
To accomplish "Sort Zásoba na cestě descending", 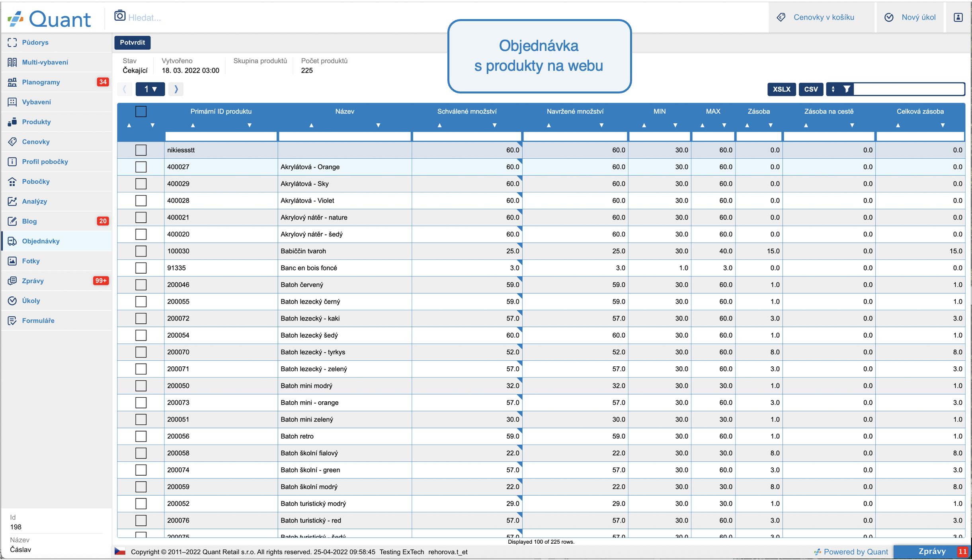I will click(x=852, y=125).
